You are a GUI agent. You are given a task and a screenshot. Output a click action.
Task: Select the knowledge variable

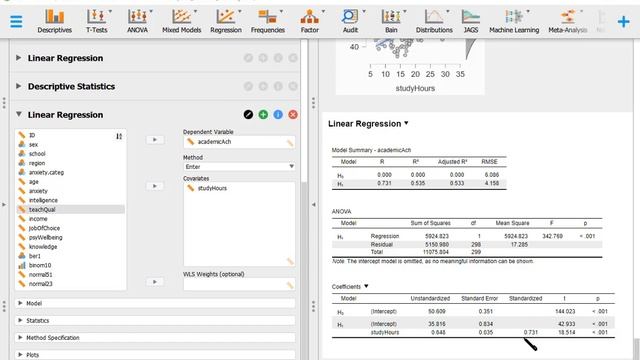[71, 247]
